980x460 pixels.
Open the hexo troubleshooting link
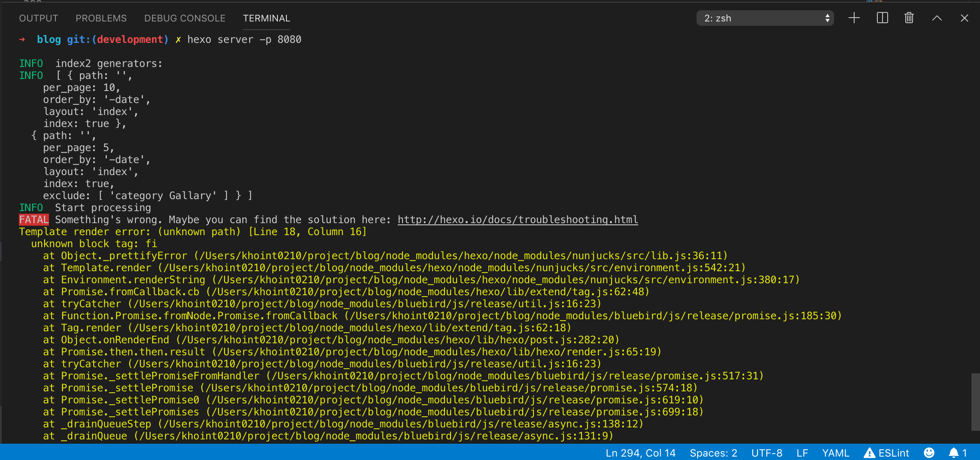tap(517, 220)
